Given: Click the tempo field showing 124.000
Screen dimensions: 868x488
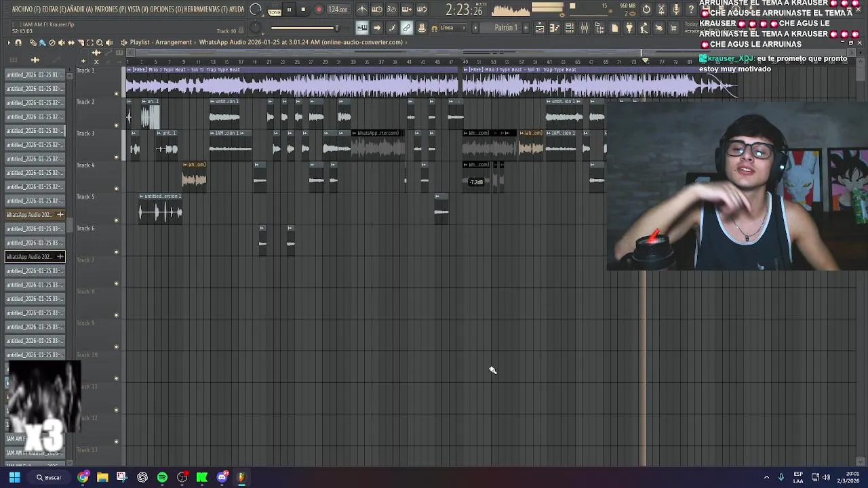Looking at the screenshot, I should (338, 9).
